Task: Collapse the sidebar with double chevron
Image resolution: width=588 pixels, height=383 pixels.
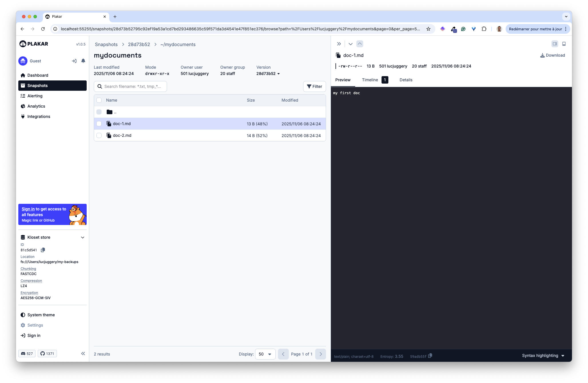Action: [83, 354]
